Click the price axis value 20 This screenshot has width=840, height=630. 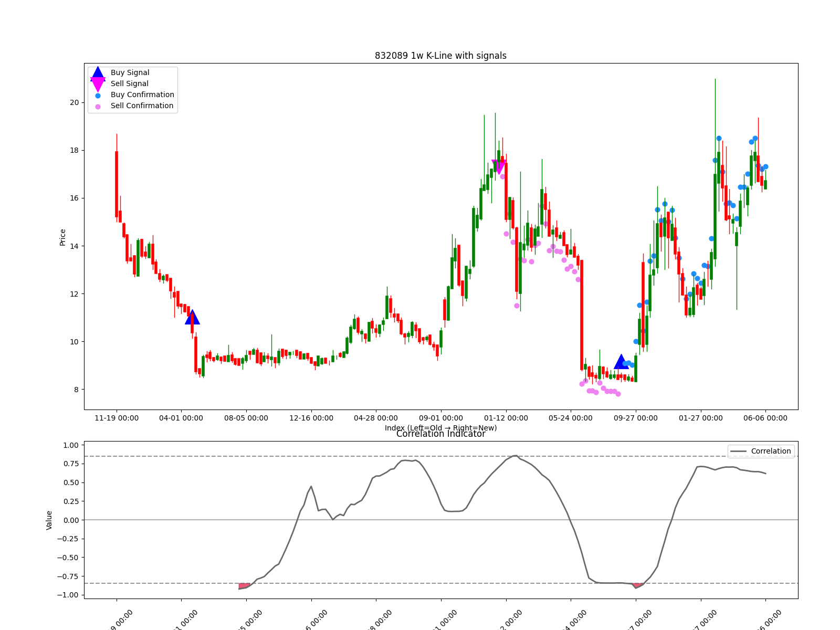[75, 103]
